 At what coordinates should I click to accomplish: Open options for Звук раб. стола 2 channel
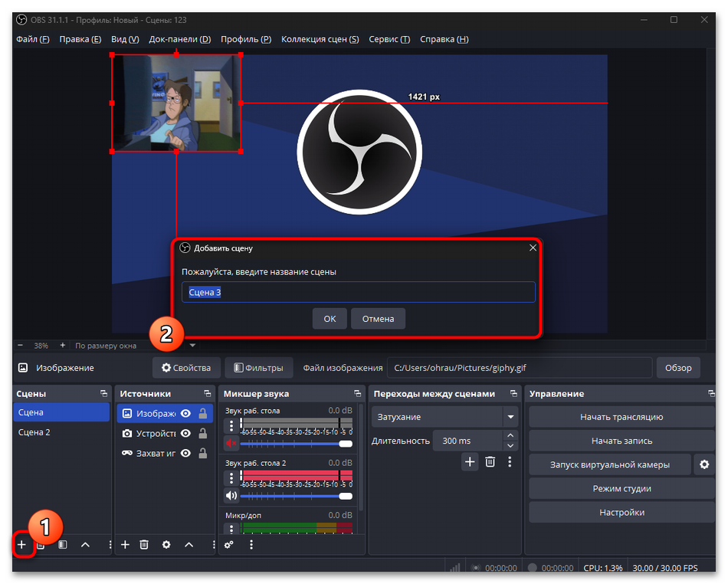(x=231, y=477)
